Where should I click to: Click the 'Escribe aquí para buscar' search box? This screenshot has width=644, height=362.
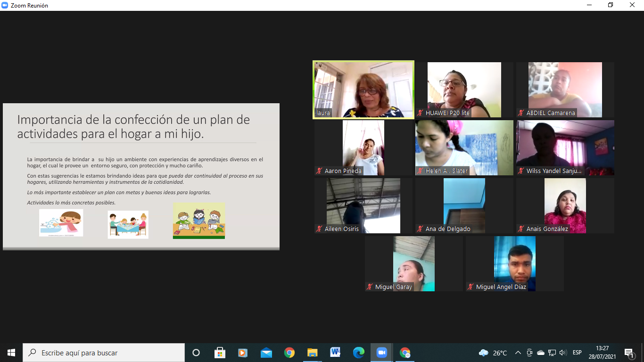pyautogui.click(x=104, y=353)
